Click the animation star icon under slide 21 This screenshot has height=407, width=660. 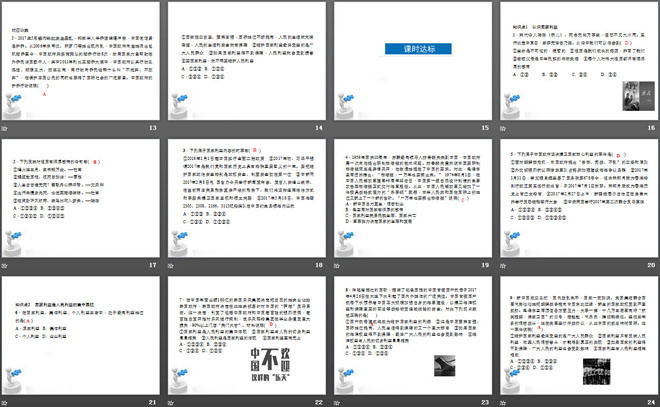coord(5,403)
